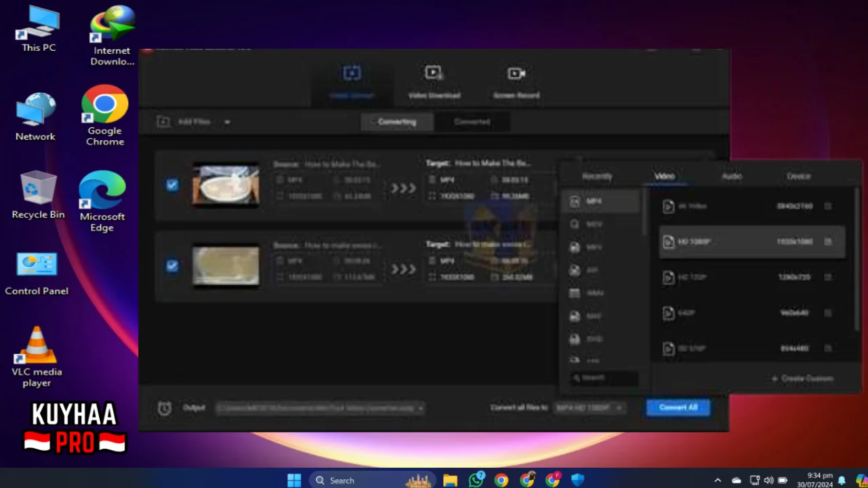This screenshot has height=488, width=868.
Task: Open This PC desktop icon
Action: click(x=38, y=29)
